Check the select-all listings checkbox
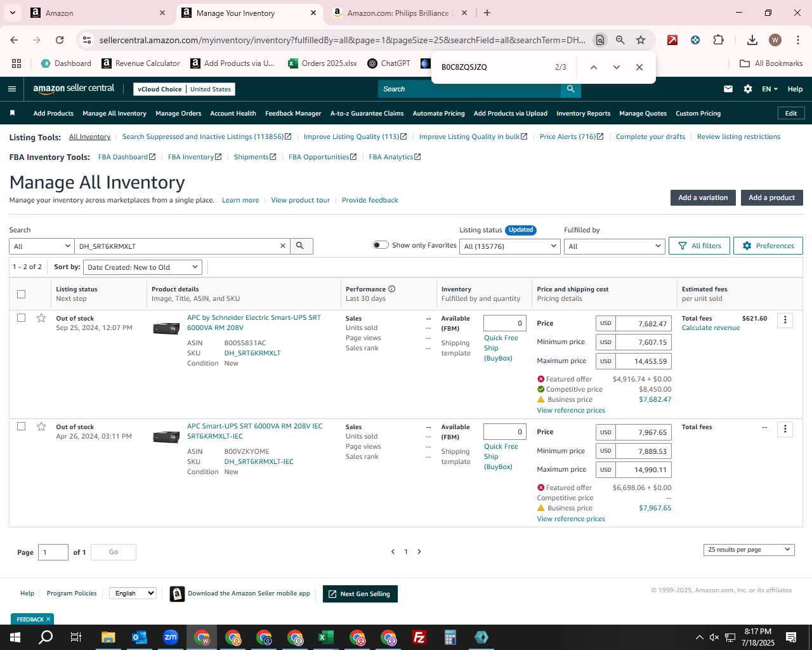 21,294
